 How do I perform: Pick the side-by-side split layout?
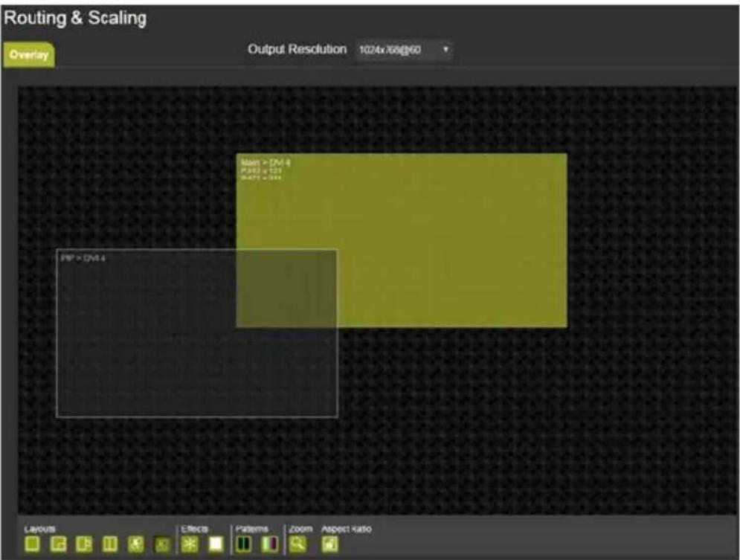[x=110, y=544]
